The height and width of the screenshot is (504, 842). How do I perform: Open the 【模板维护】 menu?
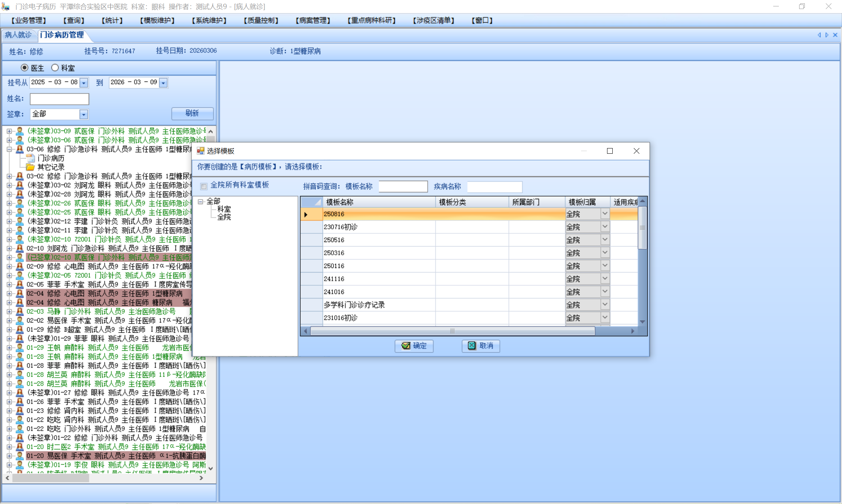[x=157, y=20]
